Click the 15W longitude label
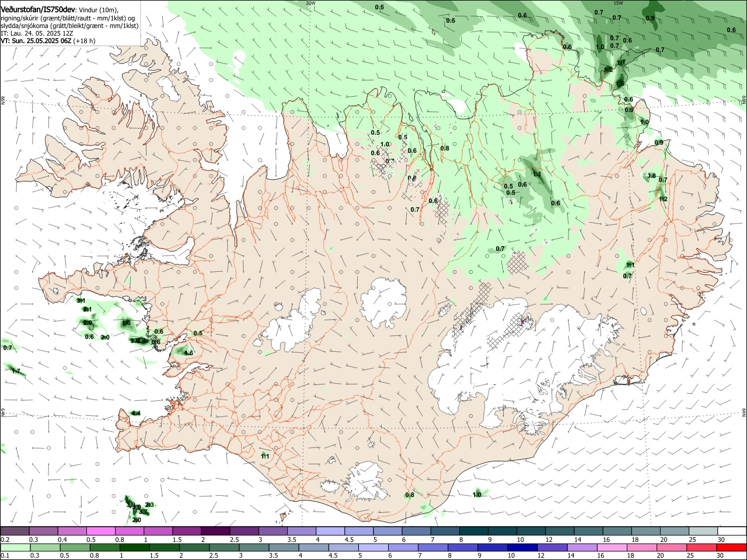This screenshot has width=747, height=560. pos(618,3)
